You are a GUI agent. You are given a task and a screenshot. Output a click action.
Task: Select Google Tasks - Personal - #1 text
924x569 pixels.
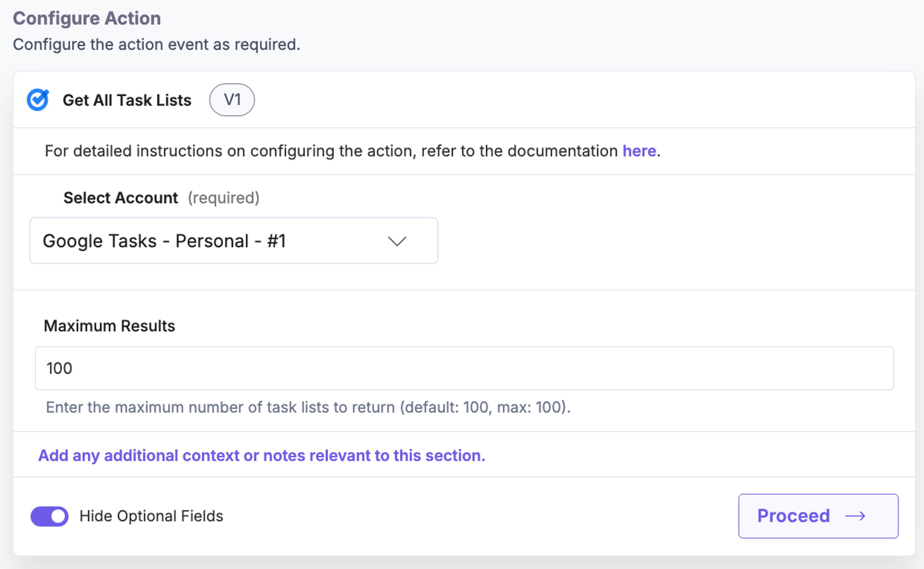165,241
